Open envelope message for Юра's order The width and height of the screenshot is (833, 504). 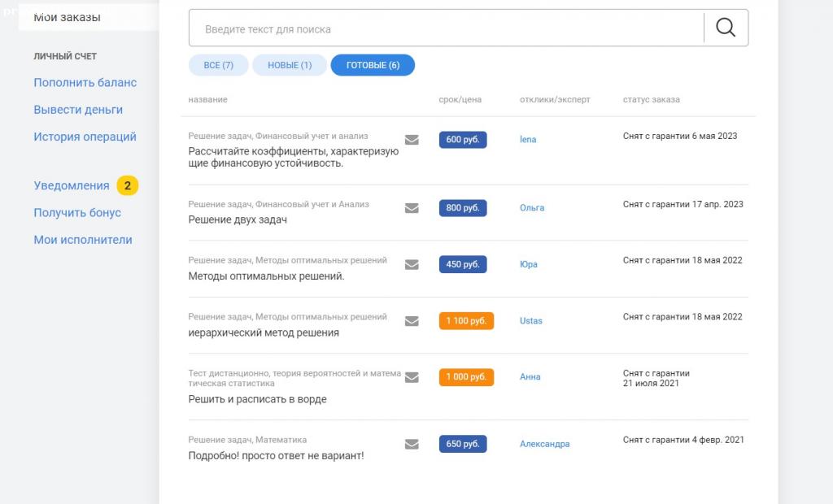[412, 264]
